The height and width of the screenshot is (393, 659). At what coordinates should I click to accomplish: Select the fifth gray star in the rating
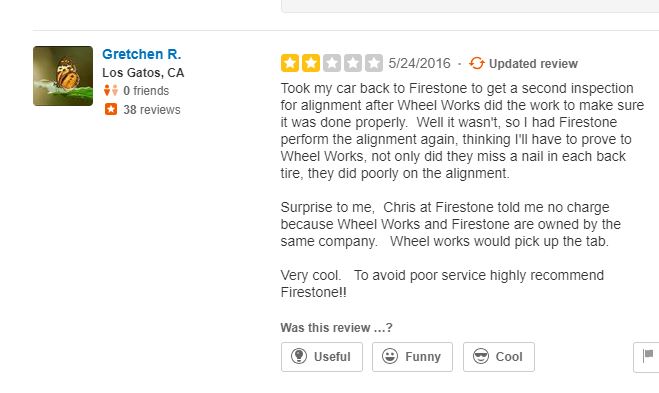(374, 63)
